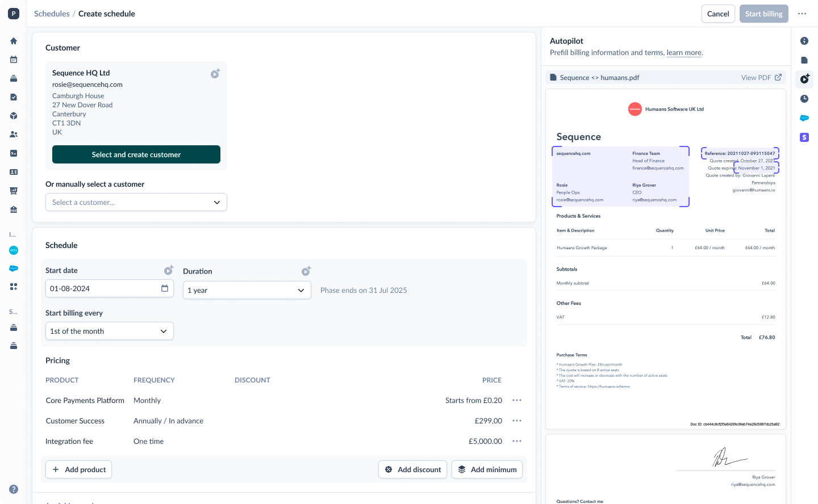Open the purple Stripe S panel icon
This screenshot has width=818, height=504.
pos(804,137)
